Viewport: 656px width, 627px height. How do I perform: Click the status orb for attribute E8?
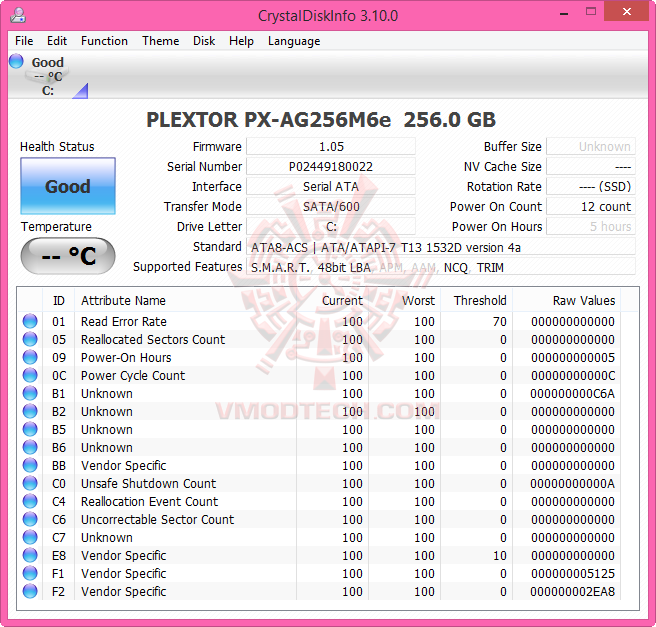pyautogui.click(x=30, y=555)
